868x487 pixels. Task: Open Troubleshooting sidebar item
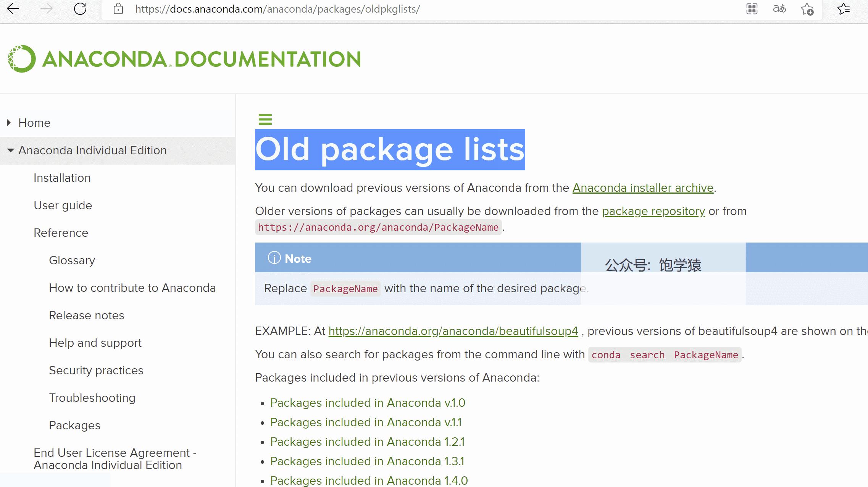[92, 398]
